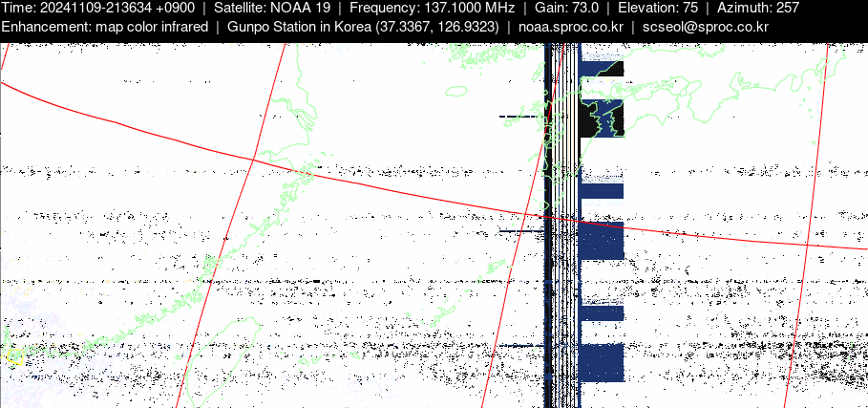
Task: Click the bottom blue telemetry block
Action: click(x=602, y=363)
